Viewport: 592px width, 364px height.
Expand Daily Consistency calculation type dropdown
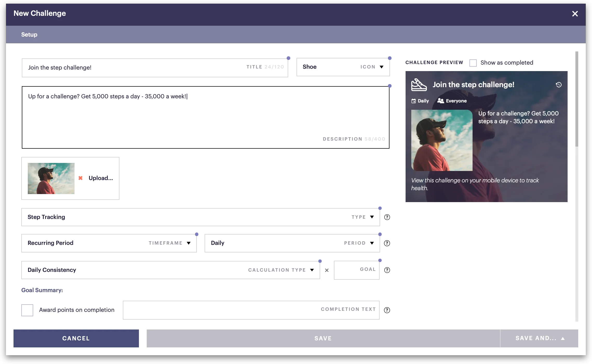point(171,270)
